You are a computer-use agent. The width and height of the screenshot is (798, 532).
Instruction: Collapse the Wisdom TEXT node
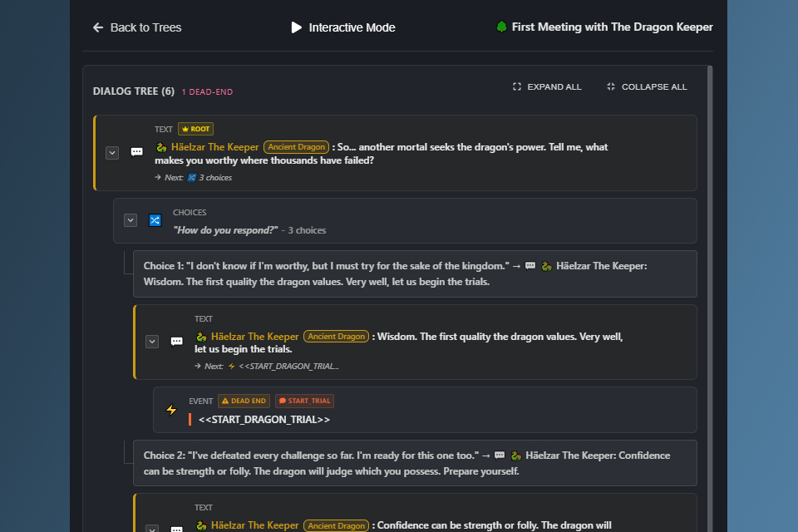pyautogui.click(x=151, y=342)
